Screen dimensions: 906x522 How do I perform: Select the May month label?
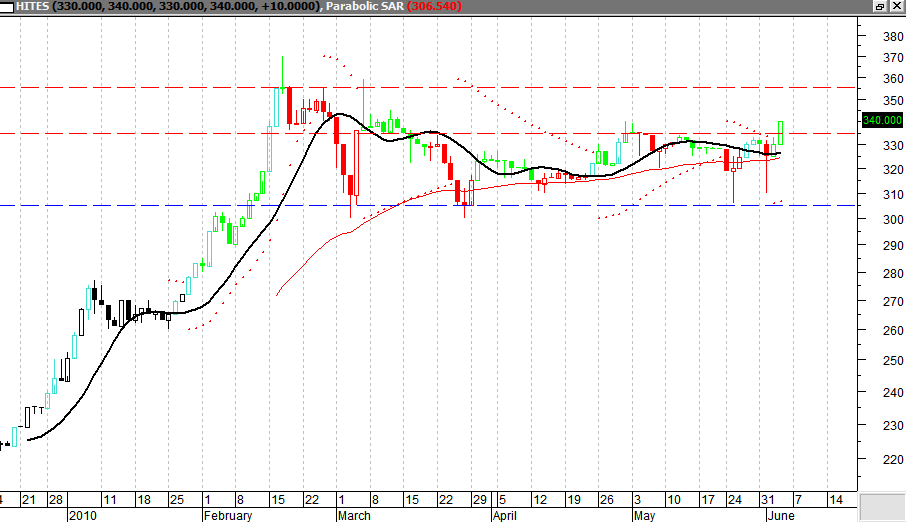645,515
